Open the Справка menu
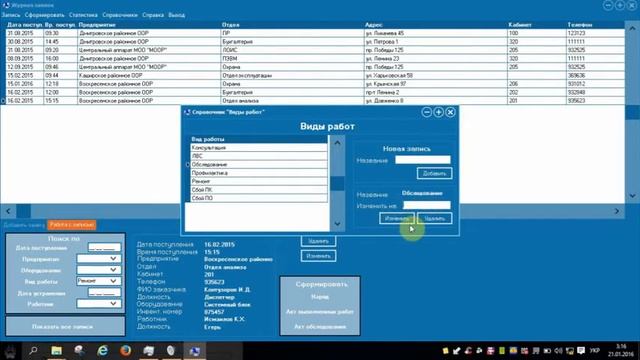640x360 pixels. pos(153,15)
